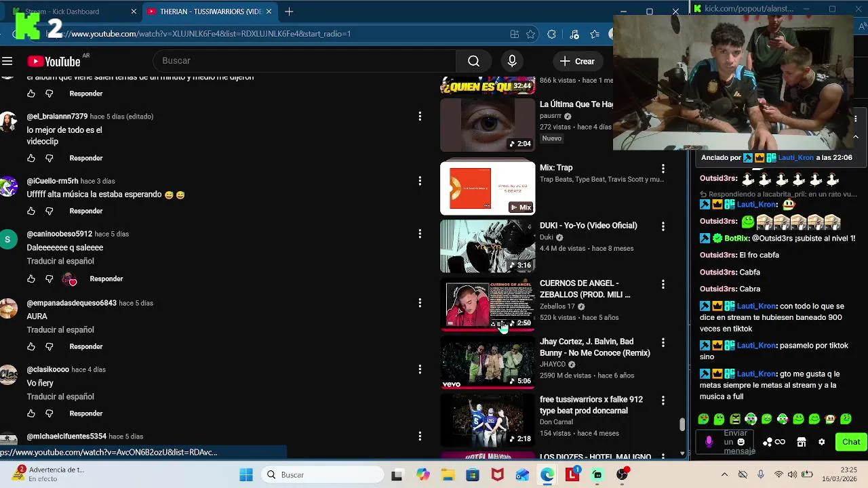The width and height of the screenshot is (868, 488).
Task: Bookmark this page with the star icon
Action: click(x=530, y=34)
